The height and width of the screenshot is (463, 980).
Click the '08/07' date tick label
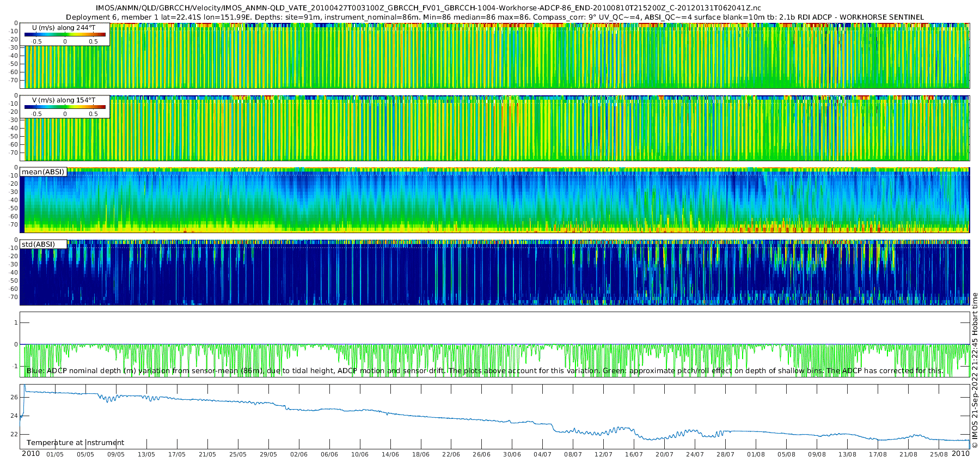click(x=573, y=454)
